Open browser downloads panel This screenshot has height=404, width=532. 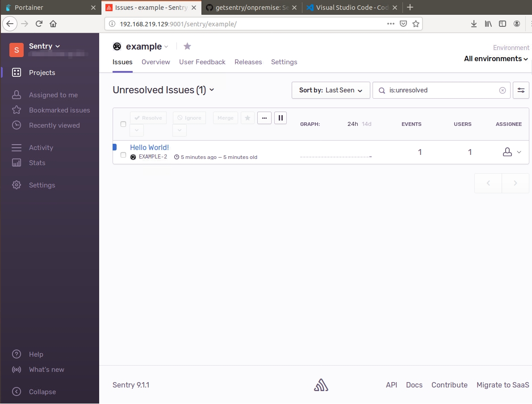coord(474,24)
